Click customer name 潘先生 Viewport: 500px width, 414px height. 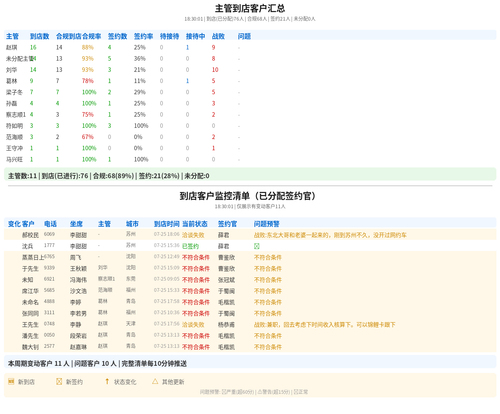click(30, 336)
